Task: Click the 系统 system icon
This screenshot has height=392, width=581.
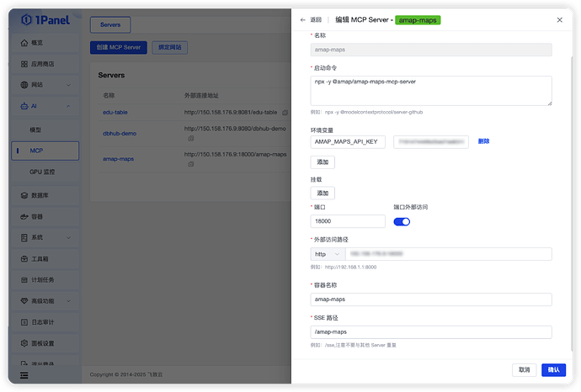Action: tap(24, 238)
